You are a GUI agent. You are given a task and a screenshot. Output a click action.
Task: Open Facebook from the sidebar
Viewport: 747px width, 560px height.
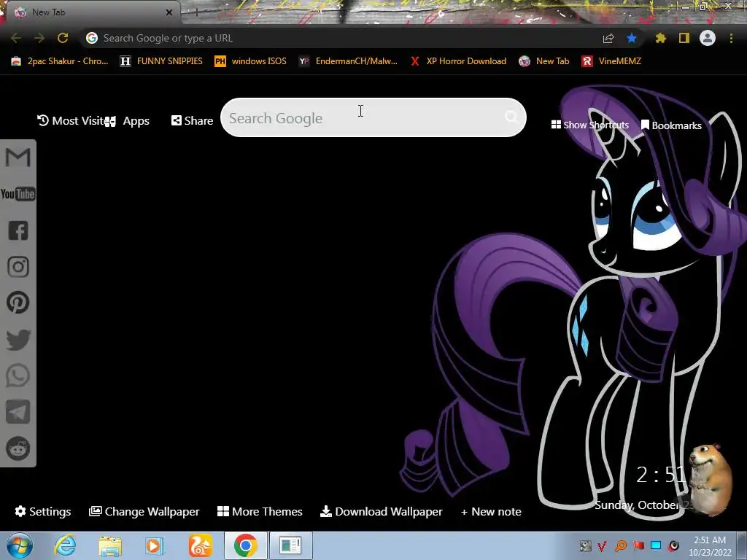[18, 230]
